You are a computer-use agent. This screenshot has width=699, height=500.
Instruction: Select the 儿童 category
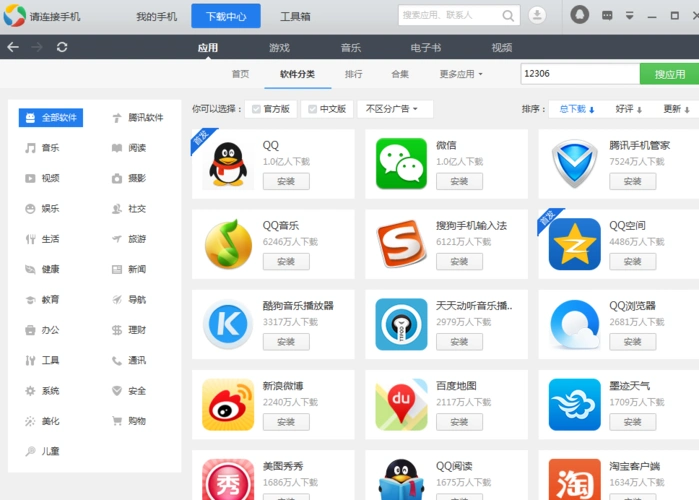point(42,451)
